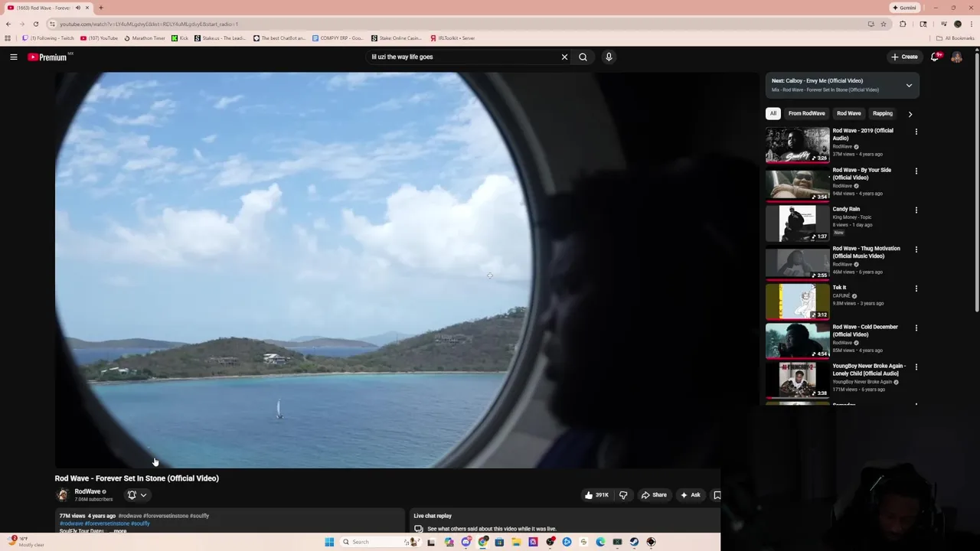
Task: Go back with browser back arrow
Action: point(8,24)
